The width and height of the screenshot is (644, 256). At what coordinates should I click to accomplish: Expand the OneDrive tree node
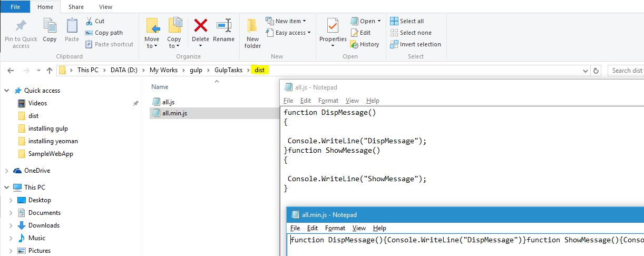pos(6,171)
